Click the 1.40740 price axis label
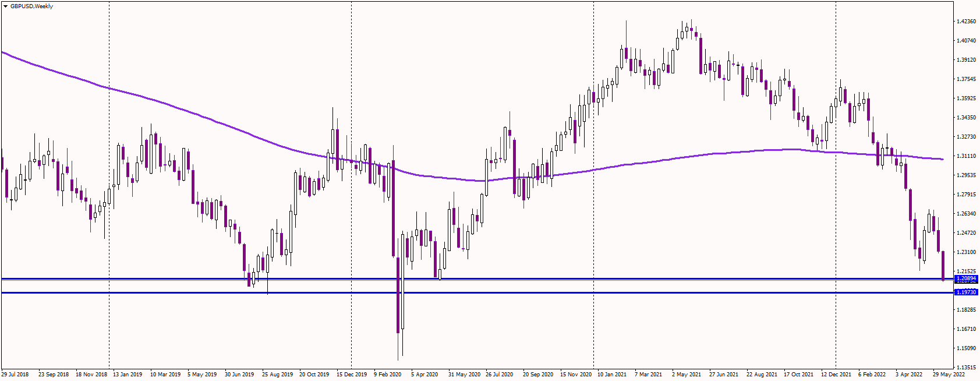 click(967, 41)
